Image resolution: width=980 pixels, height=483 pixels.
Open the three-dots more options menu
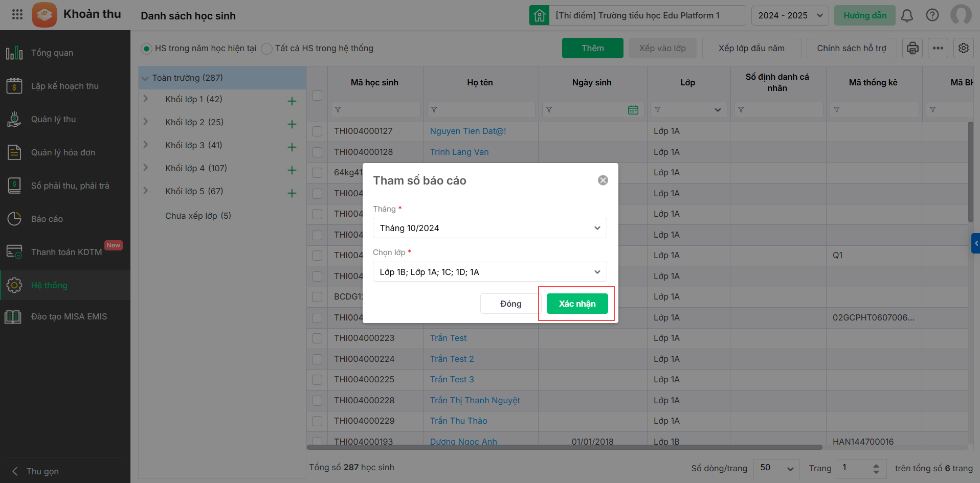click(x=938, y=48)
